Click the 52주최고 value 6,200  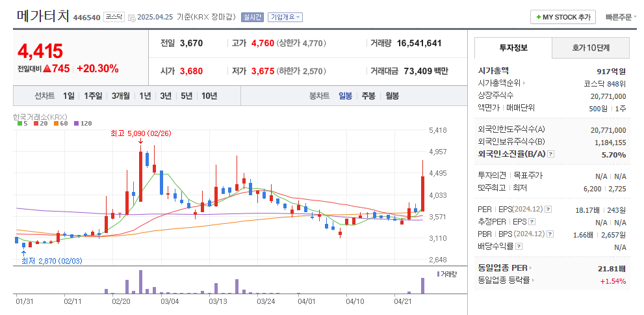point(593,189)
